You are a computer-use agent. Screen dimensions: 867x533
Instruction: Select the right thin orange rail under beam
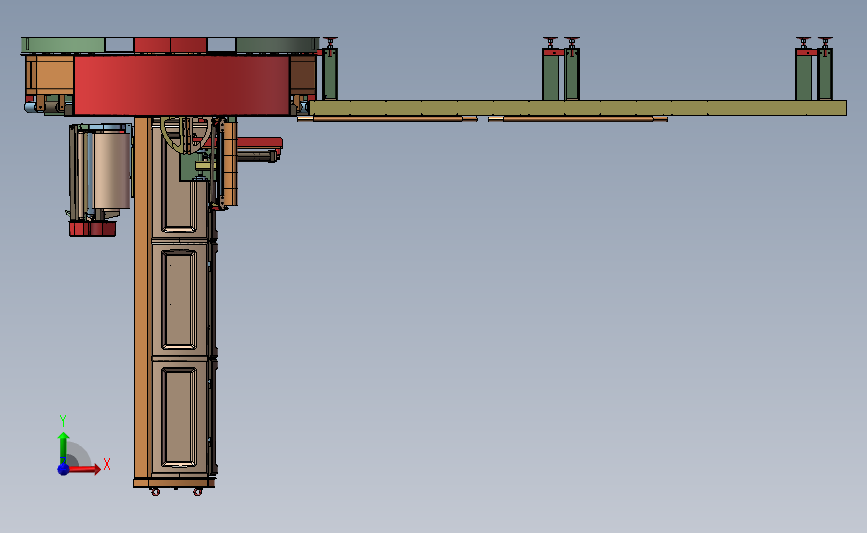click(x=578, y=119)
